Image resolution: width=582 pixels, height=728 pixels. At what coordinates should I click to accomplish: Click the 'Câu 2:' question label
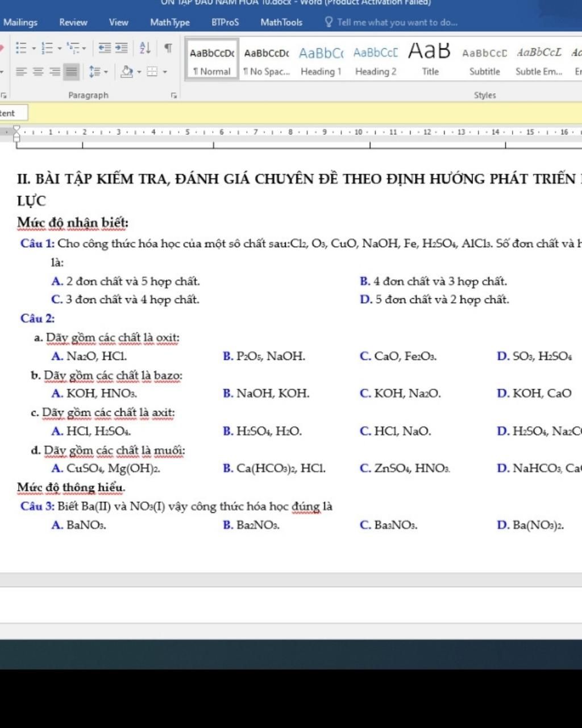[x=38, y=318]
